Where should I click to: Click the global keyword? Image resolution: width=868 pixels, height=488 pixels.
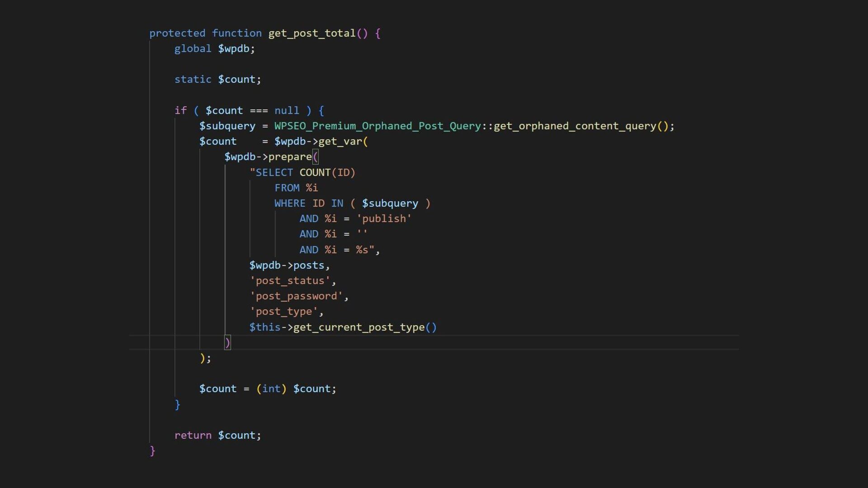(x=193, y=49)
